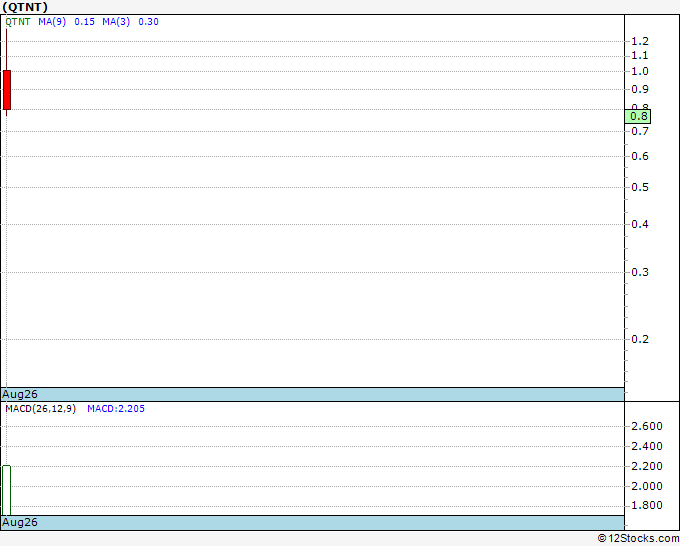Click the green 0.8 current price marker
Viewport: 680px width, 546px height.
pyautogui.click(x=638, y=116)
